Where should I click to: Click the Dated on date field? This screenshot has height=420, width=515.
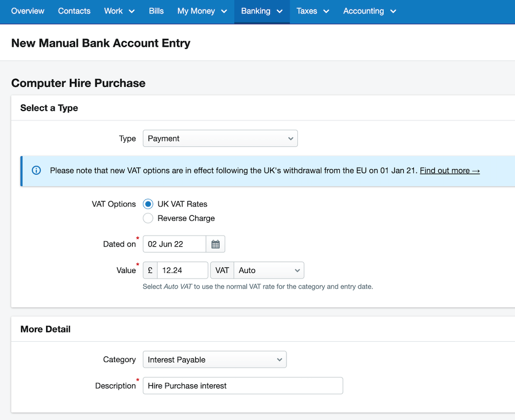[174, 244]
